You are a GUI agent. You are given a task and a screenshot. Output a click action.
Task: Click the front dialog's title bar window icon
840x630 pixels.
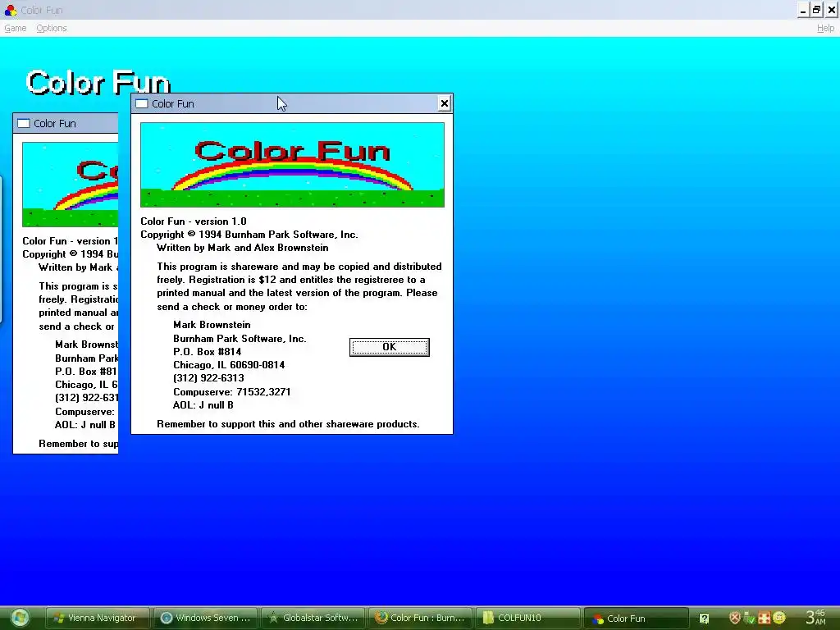pos(142,103)
